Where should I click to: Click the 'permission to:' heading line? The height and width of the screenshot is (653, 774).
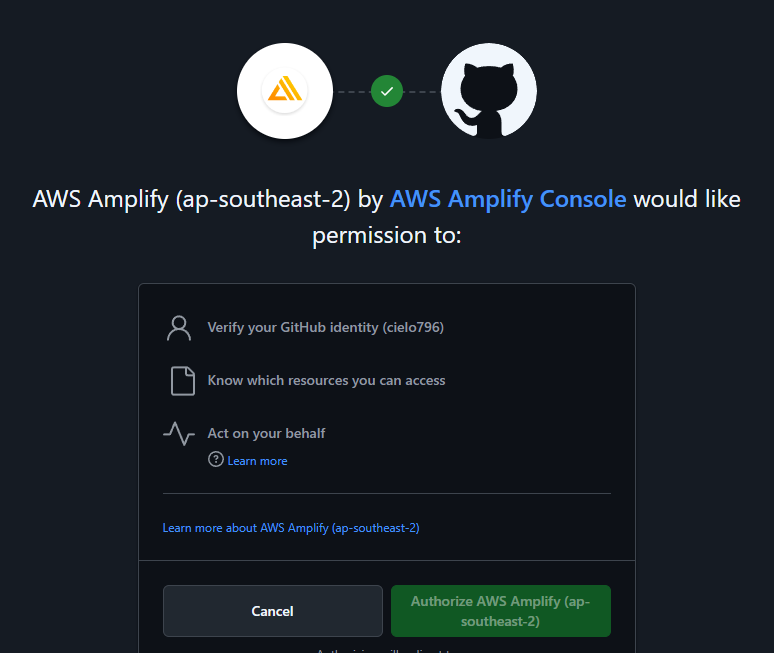pos(387,236)
